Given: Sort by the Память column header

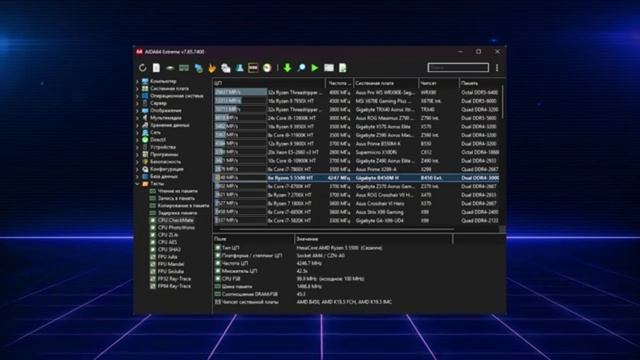Looking at the screenshot, I should tap(479, 83).
